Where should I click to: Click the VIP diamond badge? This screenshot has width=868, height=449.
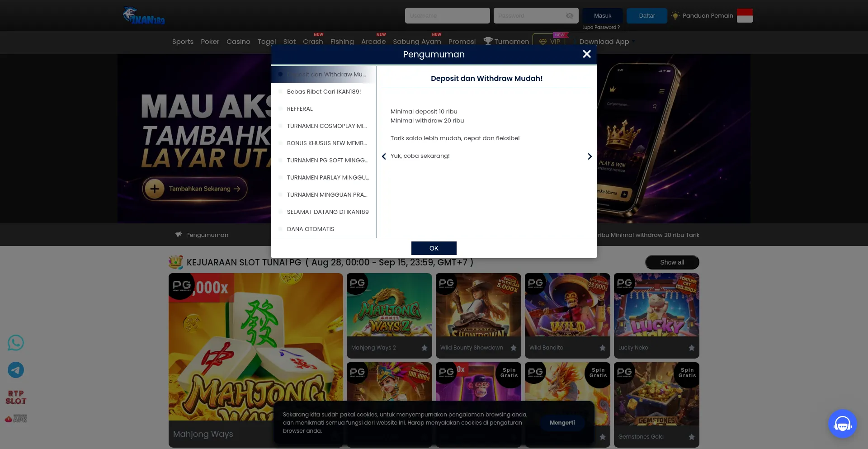pos(549,41)
